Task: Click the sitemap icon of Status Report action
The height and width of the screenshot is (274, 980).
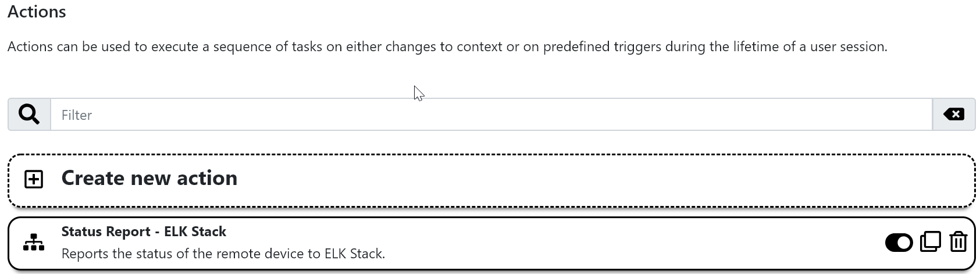Action: click(34, 243)
